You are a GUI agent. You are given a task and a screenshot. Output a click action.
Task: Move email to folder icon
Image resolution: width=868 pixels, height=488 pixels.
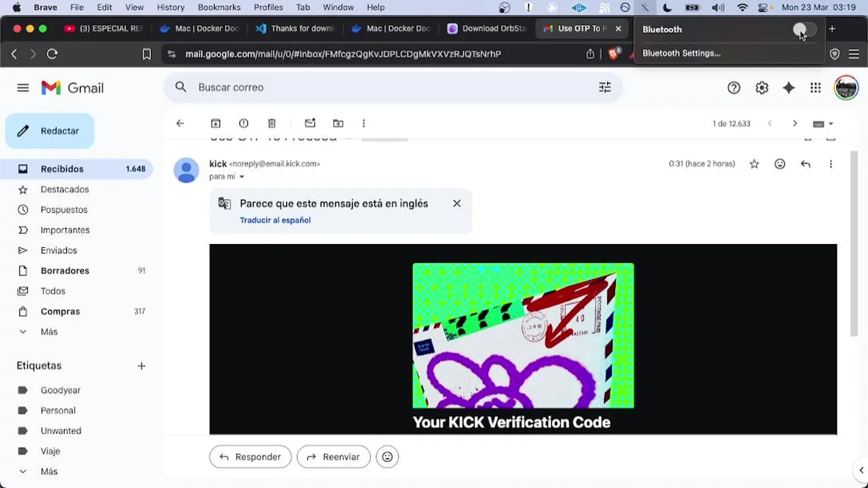pyautogui.click(x=338, y=123)
